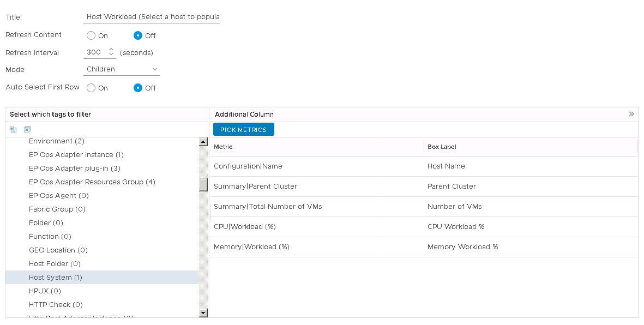The width and height of the screenshot is (644, 325).
Task: Open the Mode dropdown showing Children
Action: pyautogui.click(x=122, y=69)
